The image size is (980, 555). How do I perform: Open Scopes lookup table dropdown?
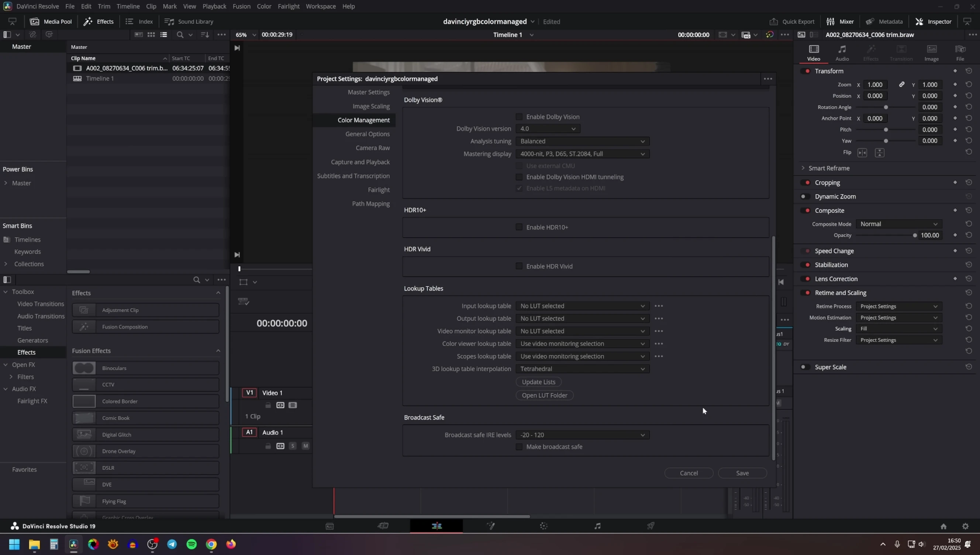coord(582,356)
